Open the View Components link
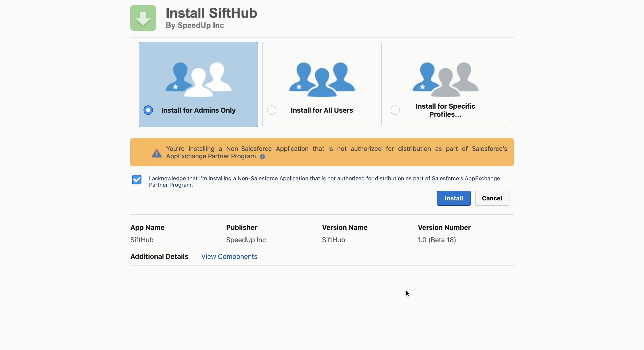The width and height of the screenshot is (644, 350). click(x=229, y=256)
